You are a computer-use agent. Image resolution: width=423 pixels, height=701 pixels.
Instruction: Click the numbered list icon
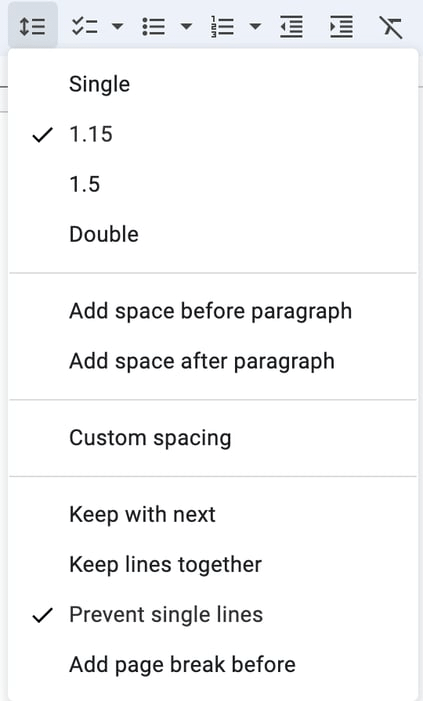222,26
